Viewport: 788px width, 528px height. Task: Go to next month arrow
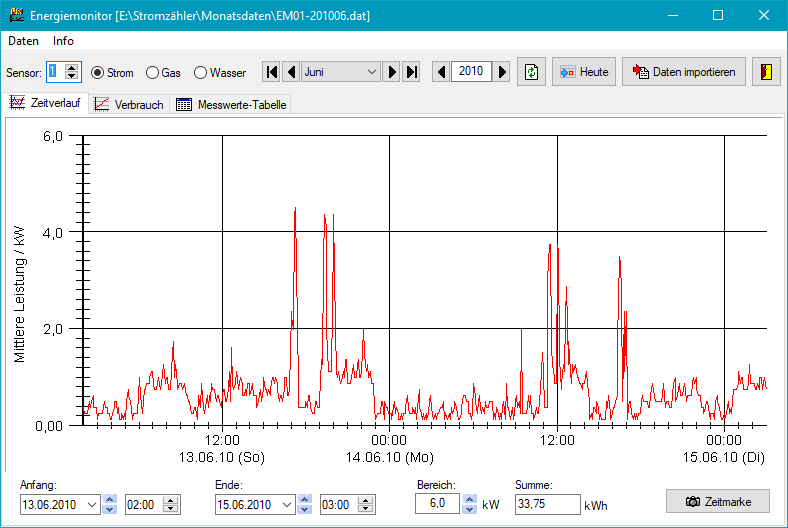(392, 72)
